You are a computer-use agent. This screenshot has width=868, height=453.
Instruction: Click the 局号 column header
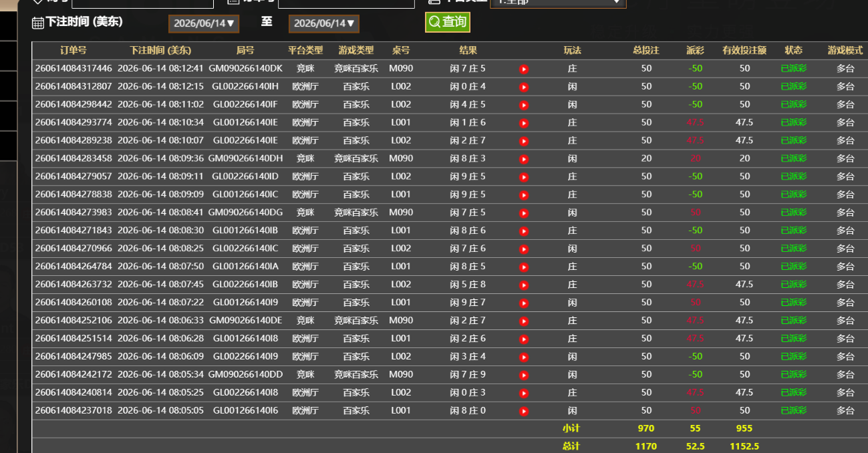pos(245,51)
